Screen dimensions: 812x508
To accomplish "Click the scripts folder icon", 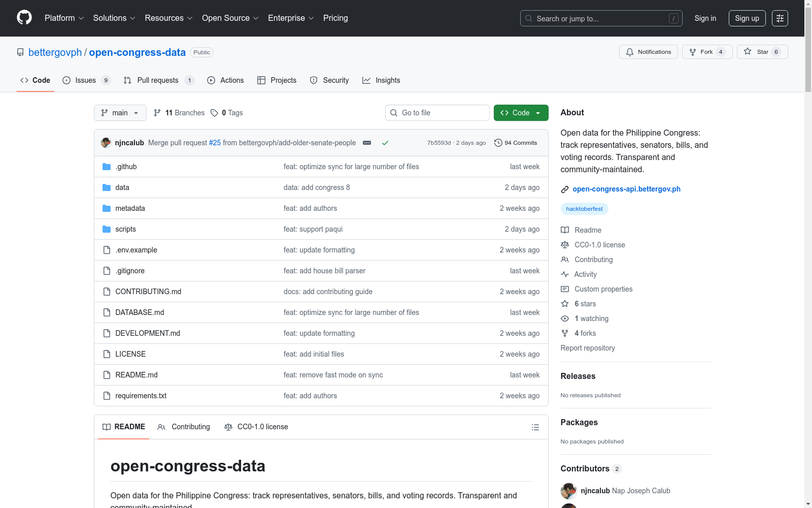I will tap(107, 229).
